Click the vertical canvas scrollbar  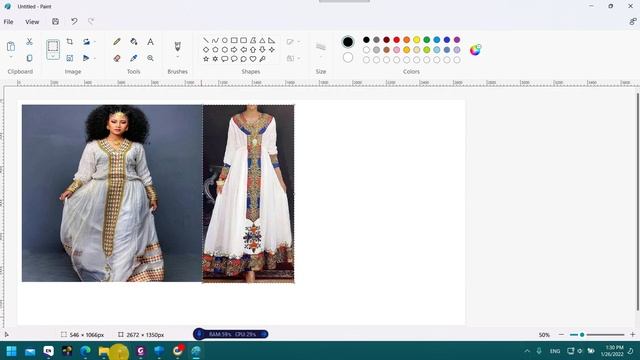tap(637, 202)
